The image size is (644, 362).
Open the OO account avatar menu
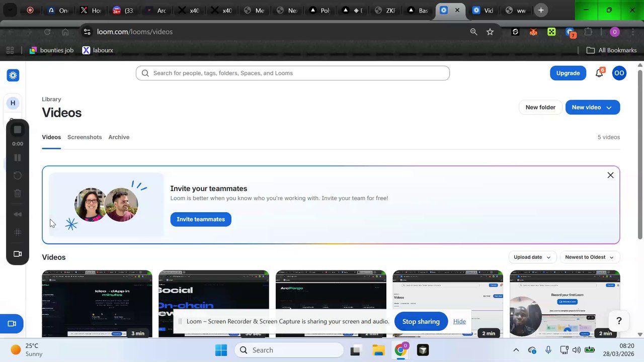[x=619, y=73]
